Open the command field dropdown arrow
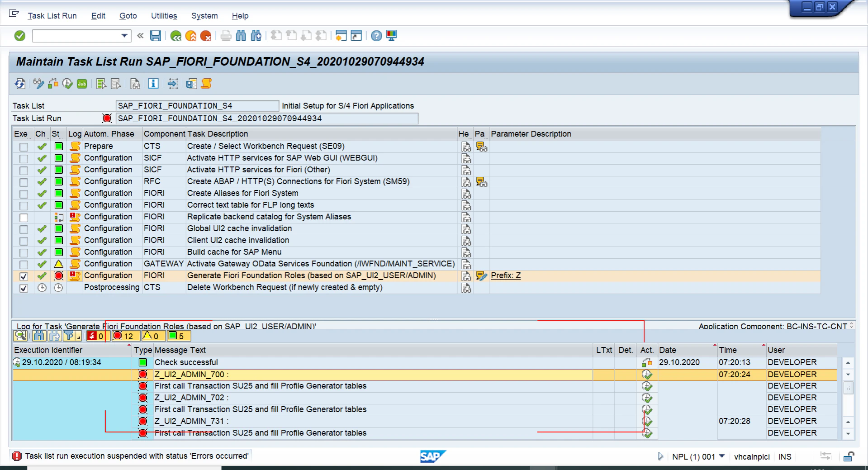Screen dimensions: 868x470 tap(124, 36)
